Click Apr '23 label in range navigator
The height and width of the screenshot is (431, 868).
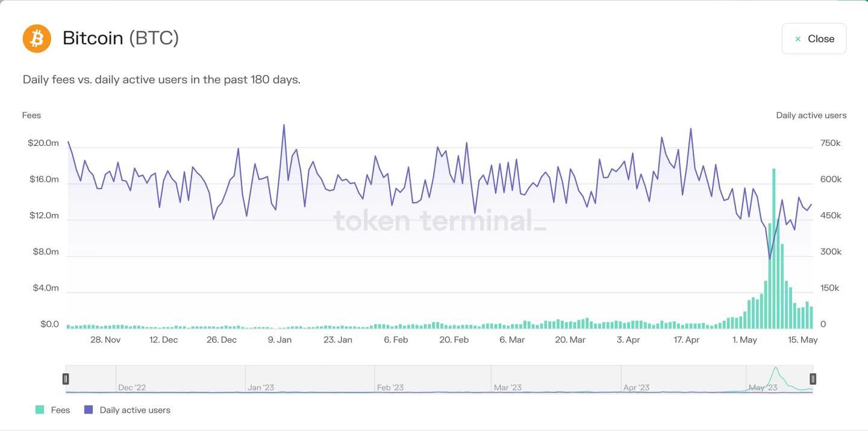[637, 388]
